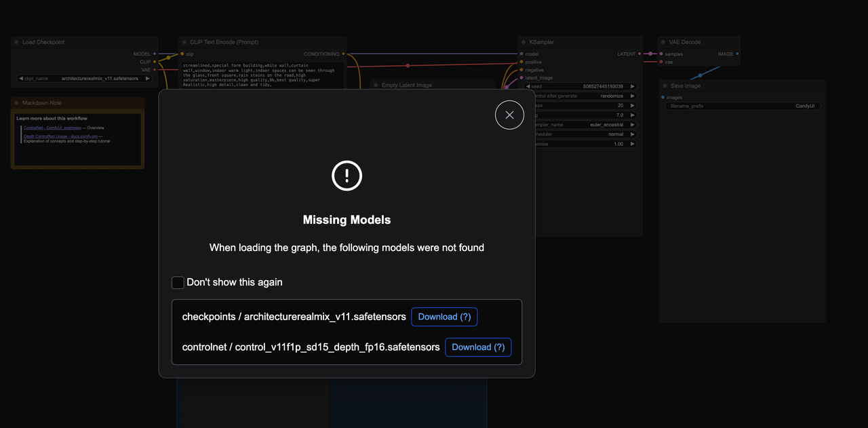The height and width of the screenshot is (428, 868).
Task: Click the IMAGE output port on VAE Decode
Action: pyautogui.click(x=737, y=54)
